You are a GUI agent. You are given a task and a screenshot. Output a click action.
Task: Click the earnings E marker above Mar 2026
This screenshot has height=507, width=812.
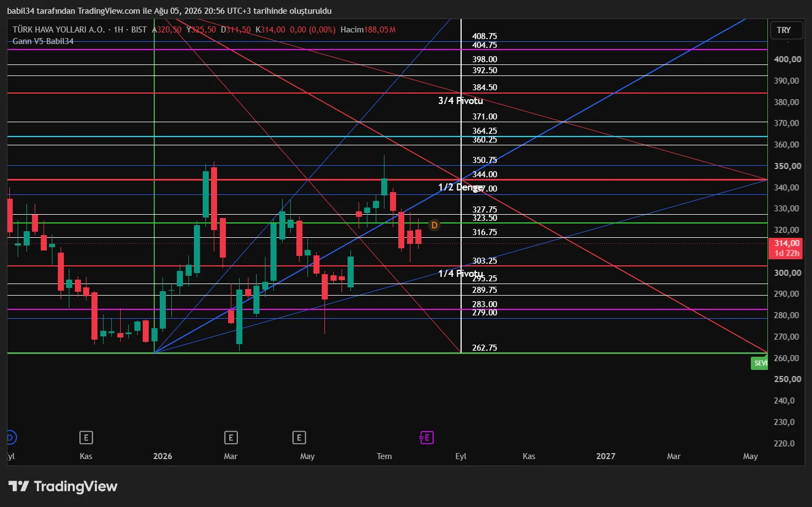click(x=231, y=438)
